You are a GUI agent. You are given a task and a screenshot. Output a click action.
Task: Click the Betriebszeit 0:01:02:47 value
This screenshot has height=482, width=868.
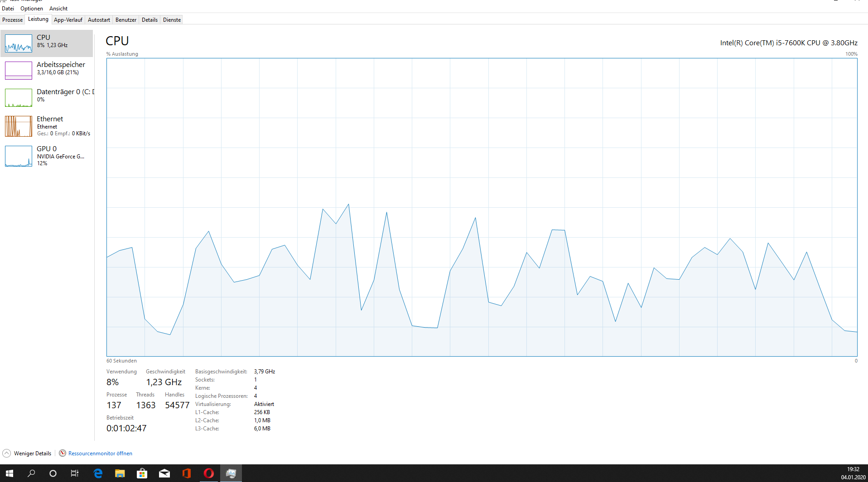coord(126,429)
